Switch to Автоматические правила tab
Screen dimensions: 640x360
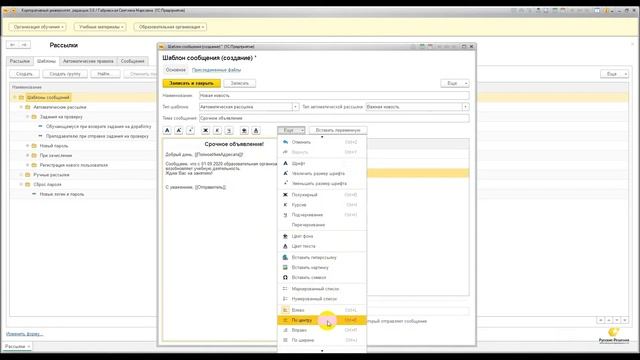[88, 61]
